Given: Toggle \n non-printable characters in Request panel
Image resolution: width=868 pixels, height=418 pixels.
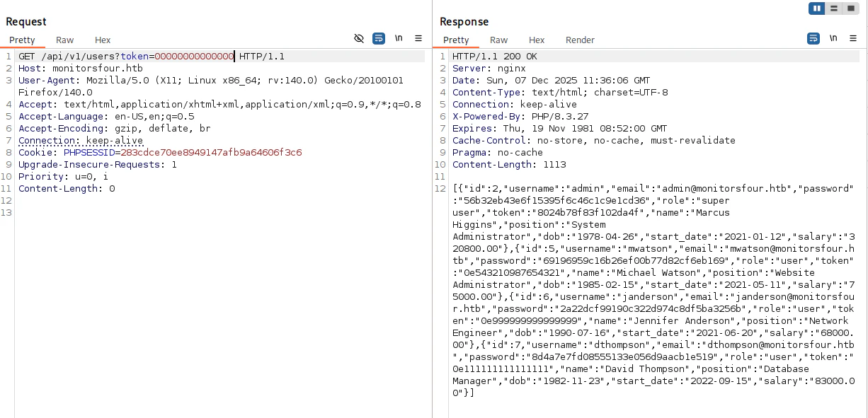Looking at the screenshot, I should (x=399, y=38).
